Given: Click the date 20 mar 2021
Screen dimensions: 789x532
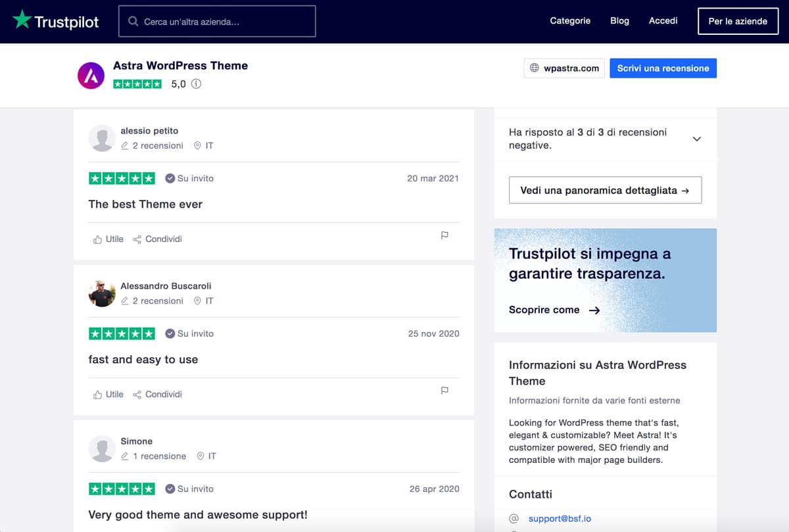Looking at the screenshot, I should pos(433,178).
